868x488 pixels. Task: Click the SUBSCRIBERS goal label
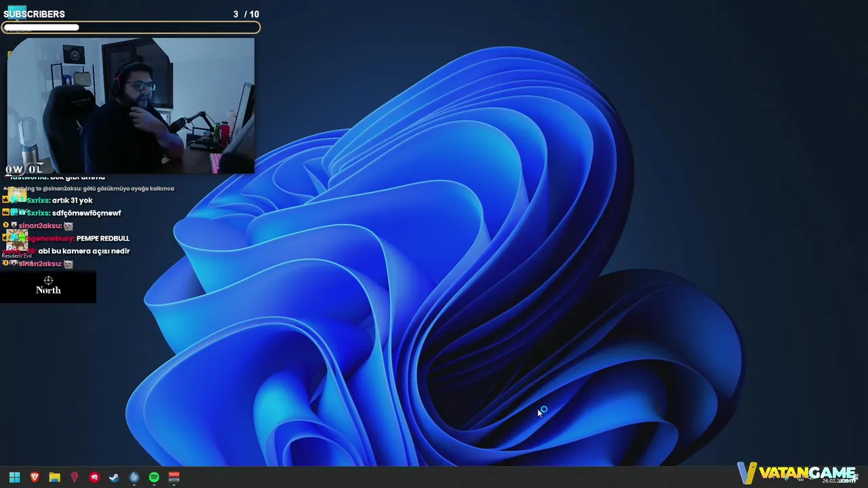34,14
